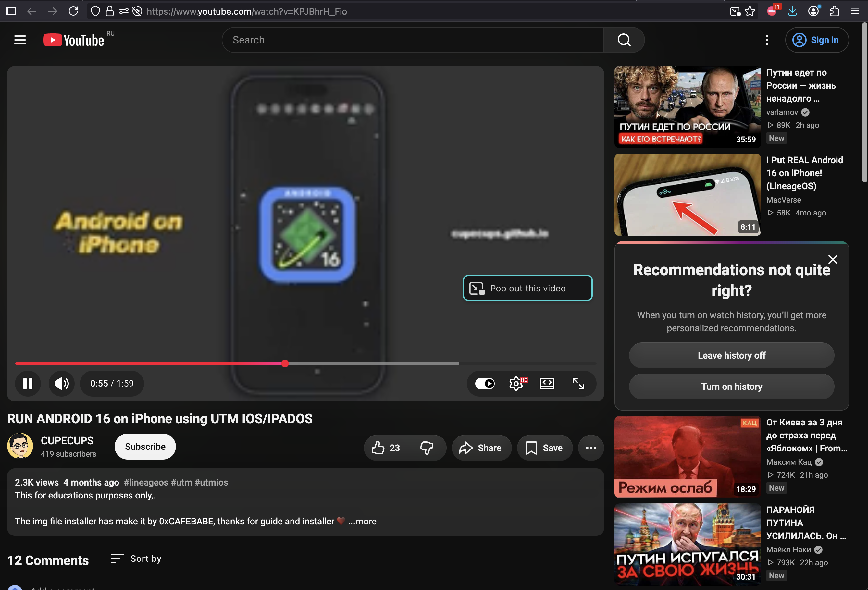
Task: Click the browser address bar URL
Action: [246, 11]
